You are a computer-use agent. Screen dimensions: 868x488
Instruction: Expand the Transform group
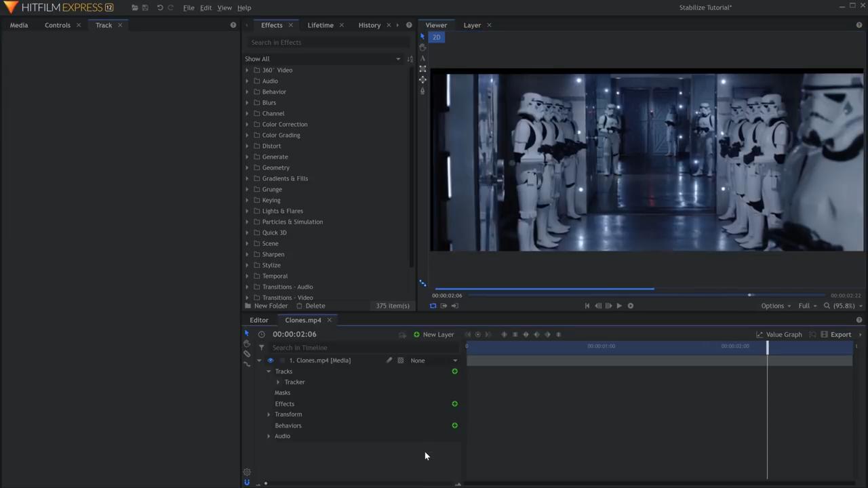coord(269,414)
